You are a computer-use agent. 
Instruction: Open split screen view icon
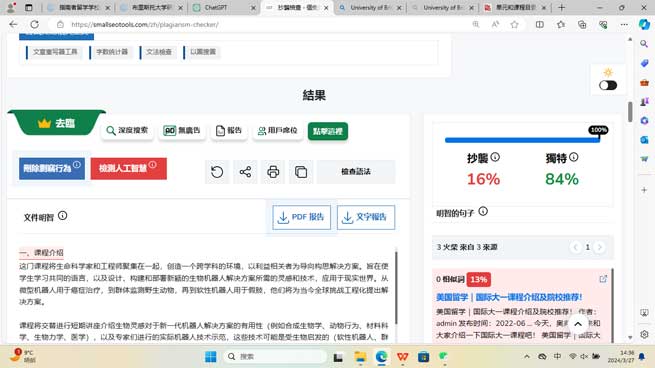tap(540, 24)
